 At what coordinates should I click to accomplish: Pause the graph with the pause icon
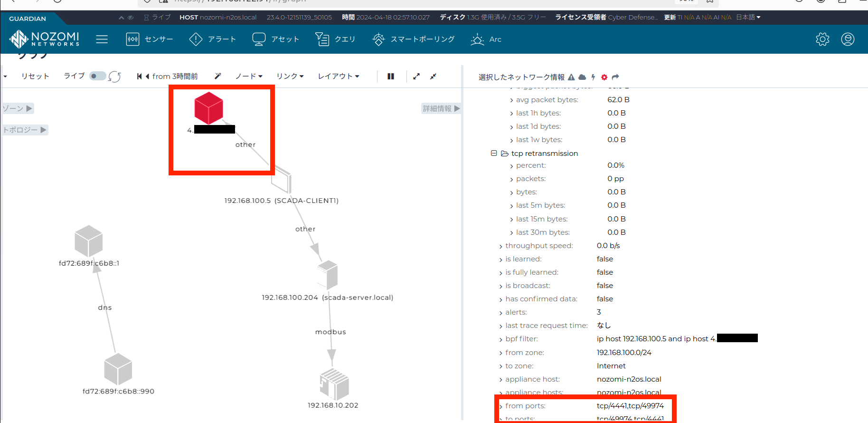pyautogui.click(x=391, y=76)
